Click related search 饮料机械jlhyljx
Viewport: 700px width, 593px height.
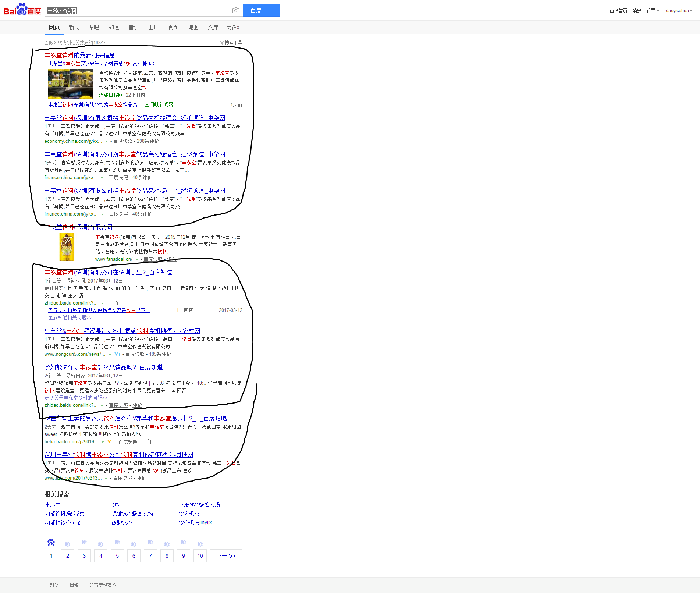(195, 522)
